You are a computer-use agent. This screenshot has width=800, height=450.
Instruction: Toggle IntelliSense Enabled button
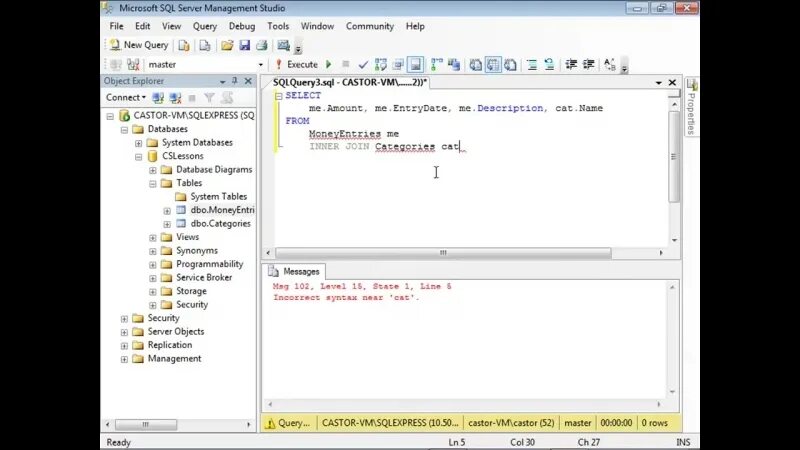point(416,64)
